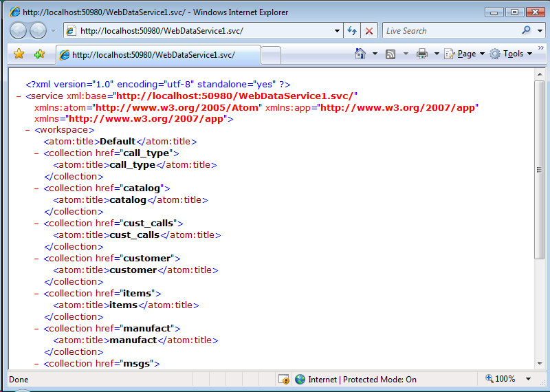Click the Forward navigation arrow button
Image resolution: width=550 pixels, height=392 pixels.
(38, 30)
